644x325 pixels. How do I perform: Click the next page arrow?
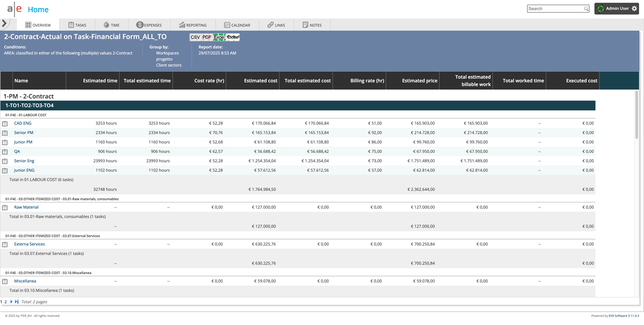11,302
